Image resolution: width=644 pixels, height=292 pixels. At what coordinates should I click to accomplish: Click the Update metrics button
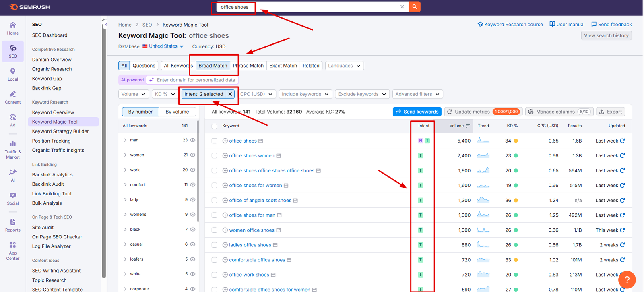483,112
